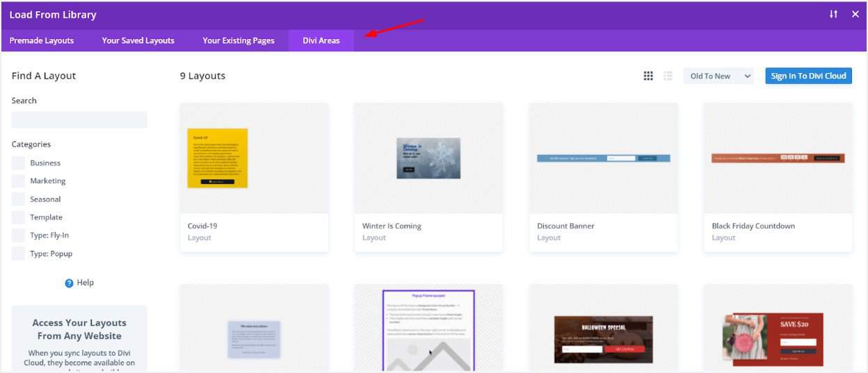
Task: Click the Covid-19 layout title text
Action: 202,226
